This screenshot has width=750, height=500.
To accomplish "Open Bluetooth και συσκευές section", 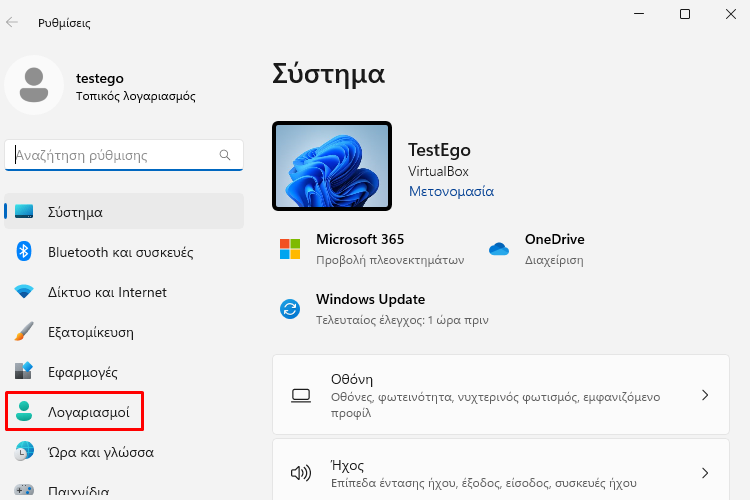I will coord(124,252).
